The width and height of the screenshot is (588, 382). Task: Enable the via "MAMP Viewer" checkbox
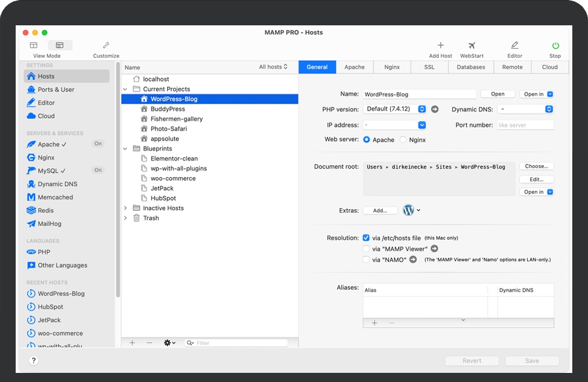point(366,249)
